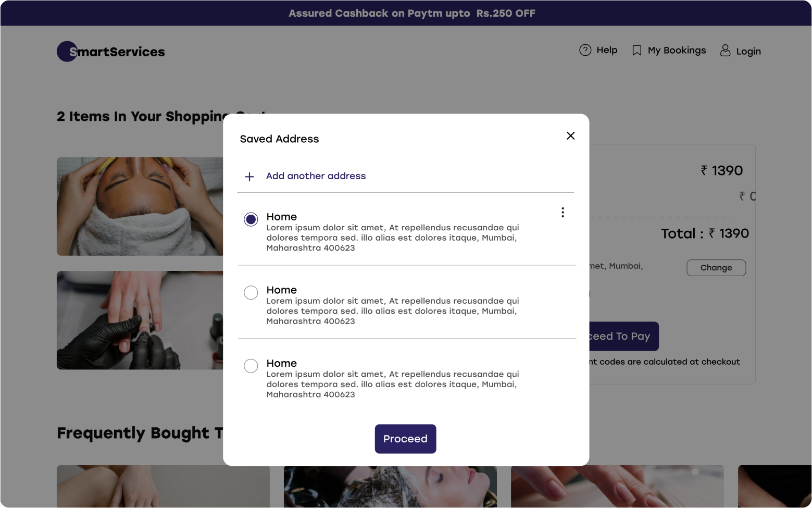Go to My Bookings
This screenshot has height=508, width=812.
[x=677, y=50]
